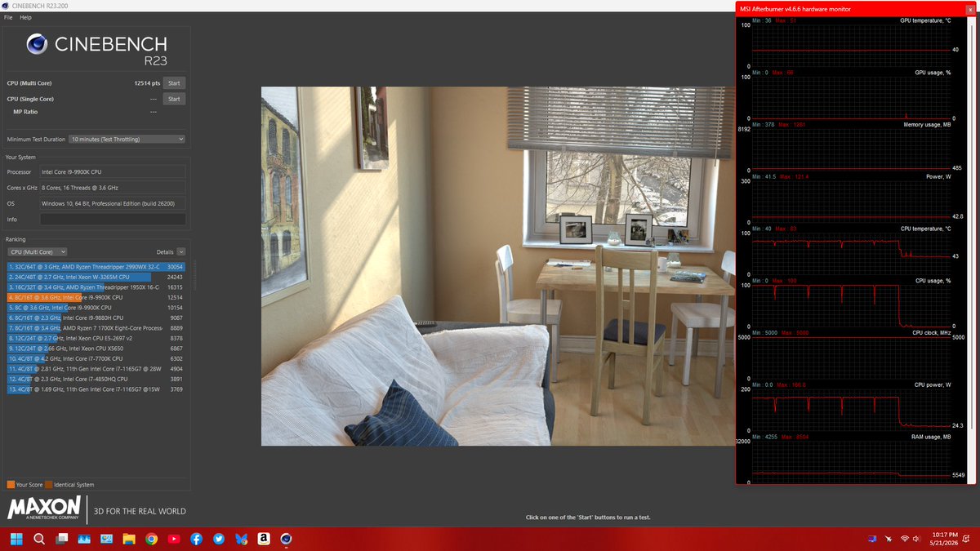Launch File Explorer from the taskbar
980x551 pixels.
click(x=129, y=539)
